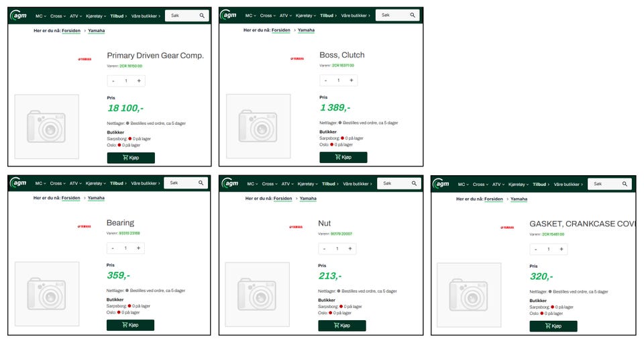The width and height of the screenshot is (644, 343).
Task: Decrease quantity for Boss, Clutch
Action: point(326,80)
